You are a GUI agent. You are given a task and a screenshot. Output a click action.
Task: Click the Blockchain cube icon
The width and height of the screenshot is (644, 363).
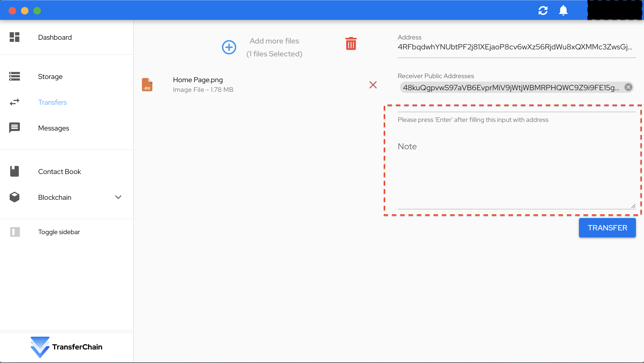click(x=15, y=197)
